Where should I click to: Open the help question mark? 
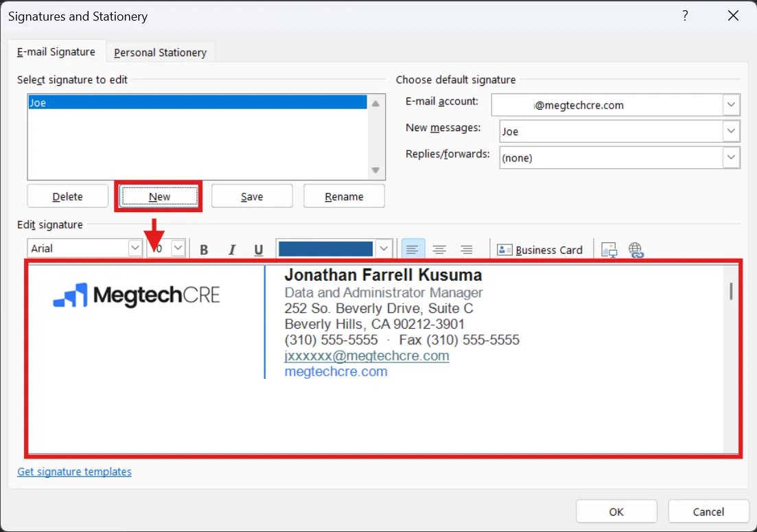(685, 16)
